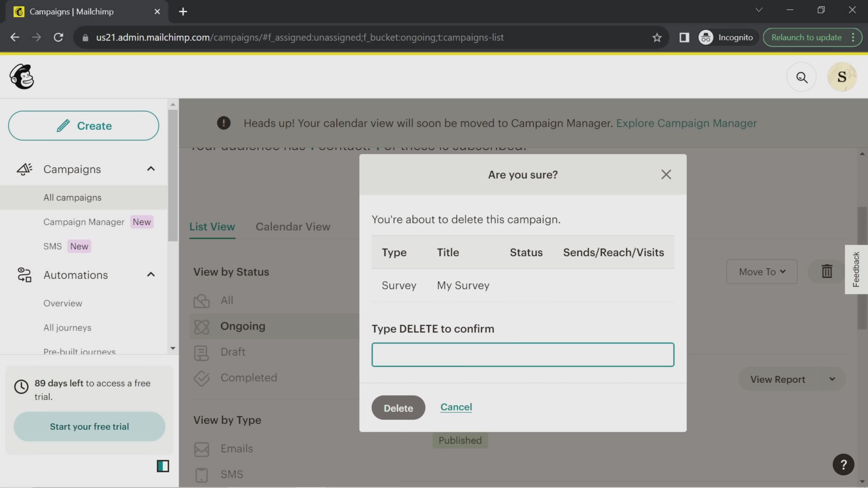Select the List View tab

tap(212, 226)
